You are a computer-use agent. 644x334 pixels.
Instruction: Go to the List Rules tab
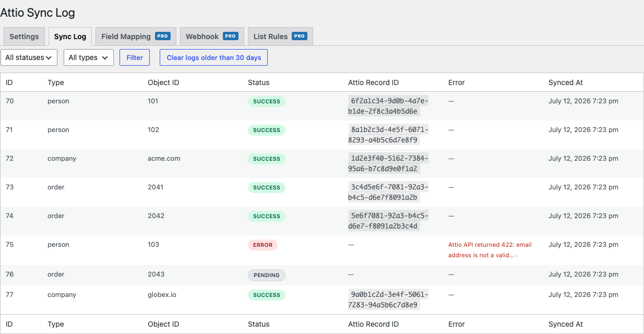[x=280, y=37]
